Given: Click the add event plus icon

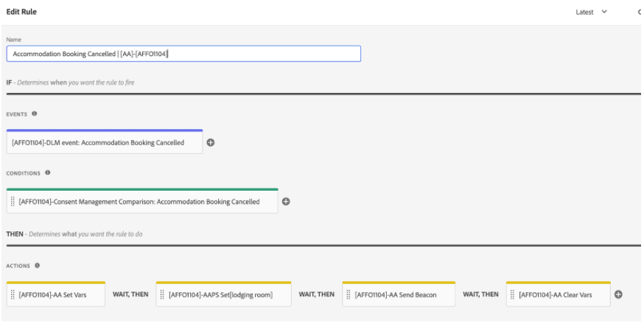Looking at the screenshot, I should click(211, 143).
